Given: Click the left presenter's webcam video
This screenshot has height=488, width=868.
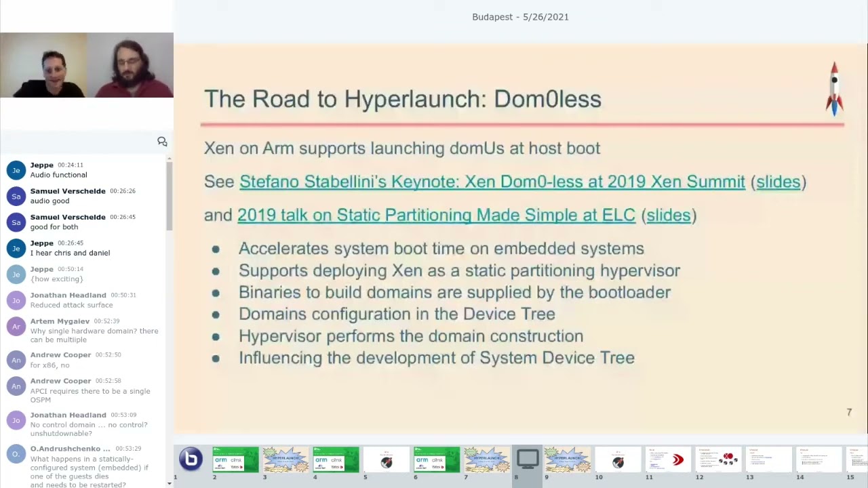Looking at the screenshot, I should tap(43, 65).
